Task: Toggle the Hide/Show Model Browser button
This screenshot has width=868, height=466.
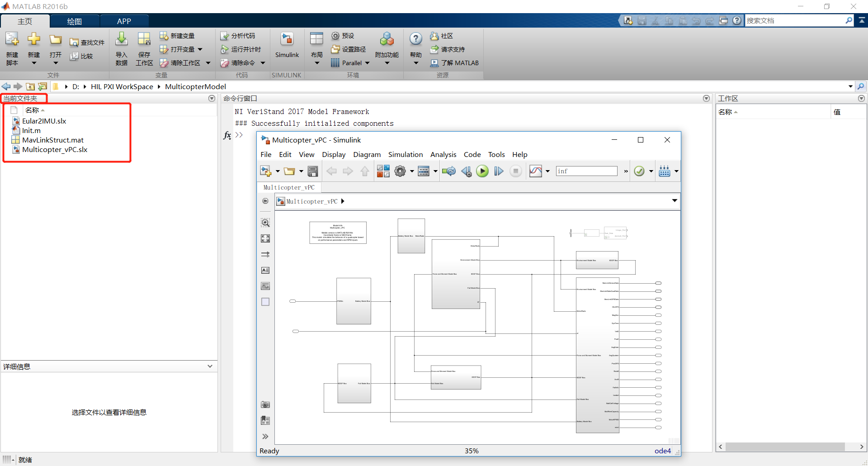Action: pos(265,201)
